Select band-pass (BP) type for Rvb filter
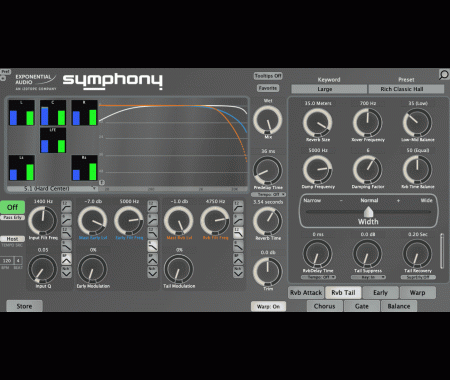The width and height of the screenshot is (450, 380). point(238,259)
